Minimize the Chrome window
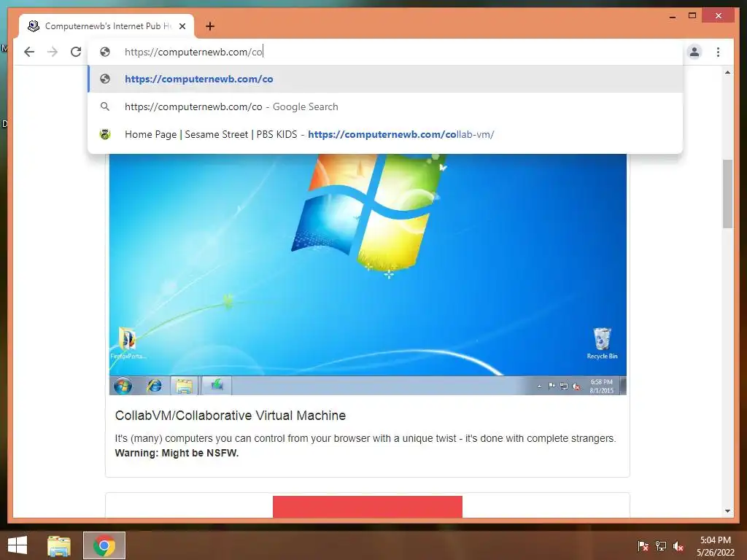Viewport: 747px width, 560px height. click(672, 16)
